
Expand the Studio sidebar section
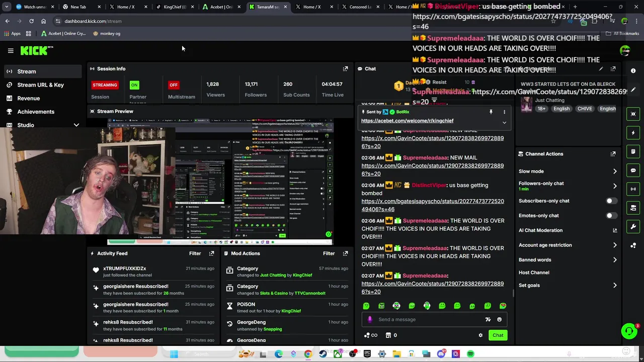point(76,125)
